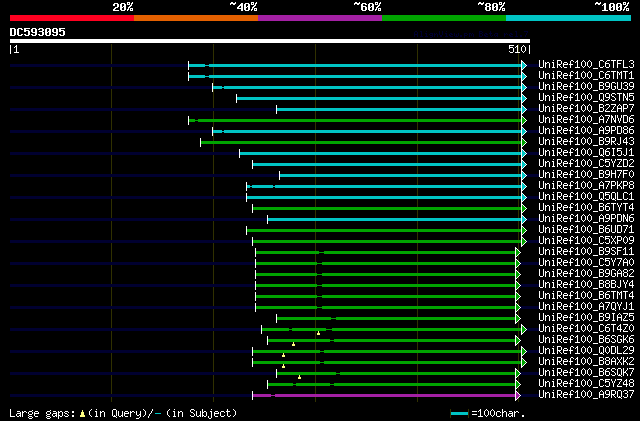640x421 pixels.
Task: Select the UniRef100_C6T4Z0 label
Action: coord(586,329)
